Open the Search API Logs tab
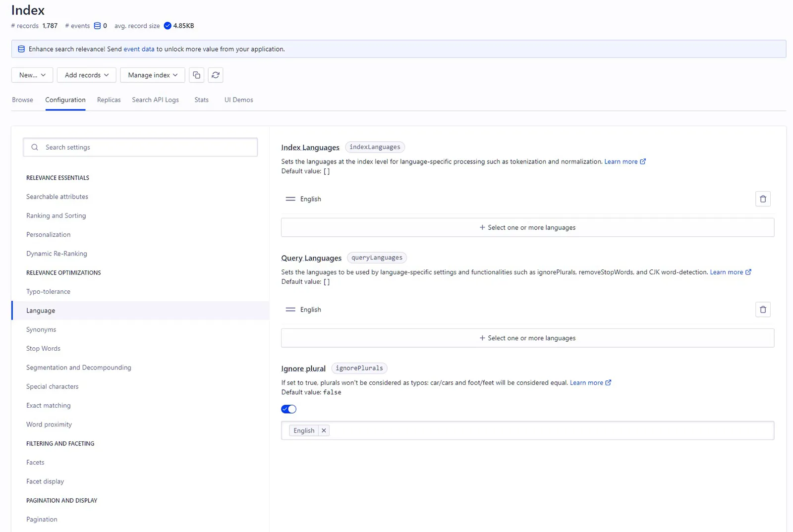 [155, 100]
